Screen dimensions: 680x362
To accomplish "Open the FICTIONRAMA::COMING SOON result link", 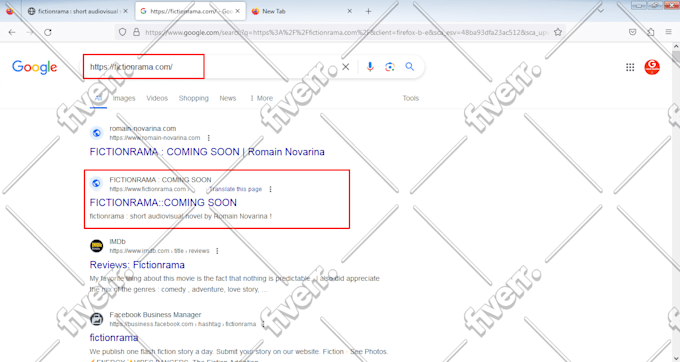I will [x=163, y=202].
